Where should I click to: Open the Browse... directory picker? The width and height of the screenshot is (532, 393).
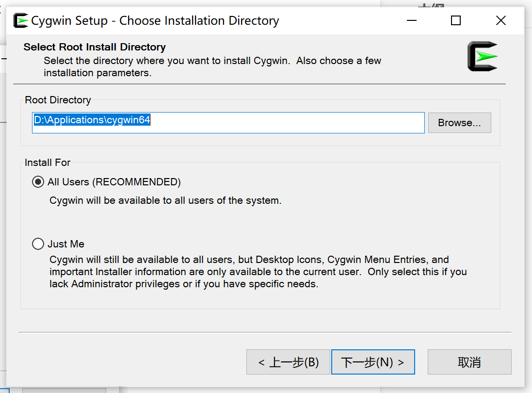(x=459, y=123)
